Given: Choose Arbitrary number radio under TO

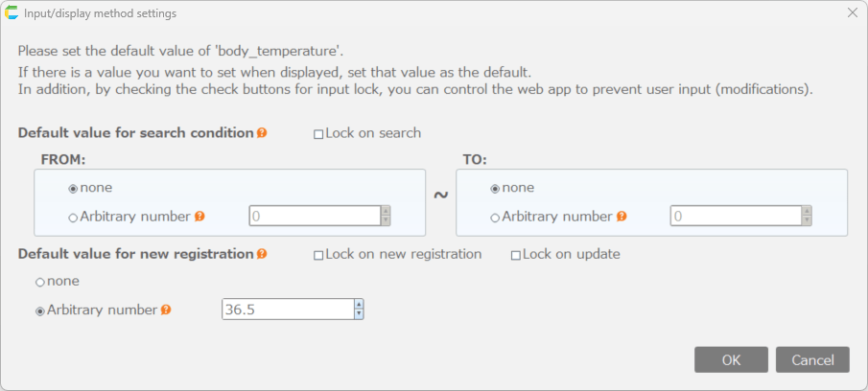Looking at the screenshot, I should pyautogui.click(x=495, y=218).
